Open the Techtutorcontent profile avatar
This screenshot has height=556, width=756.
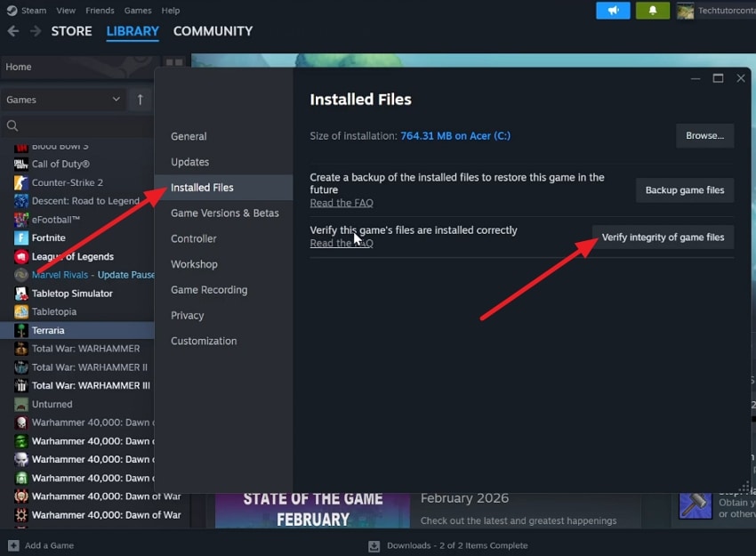pyautogui.click(x=685, y=11)
